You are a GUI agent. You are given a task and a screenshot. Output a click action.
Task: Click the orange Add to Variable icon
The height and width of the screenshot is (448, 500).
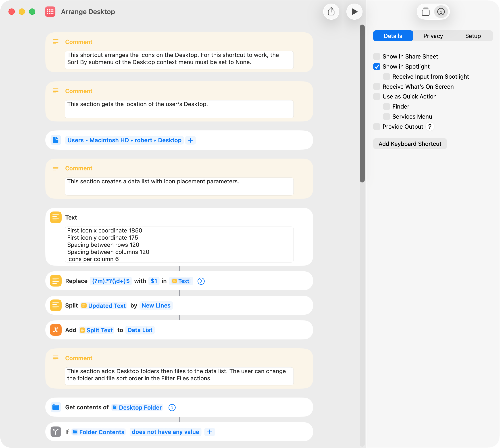point(56,330)
